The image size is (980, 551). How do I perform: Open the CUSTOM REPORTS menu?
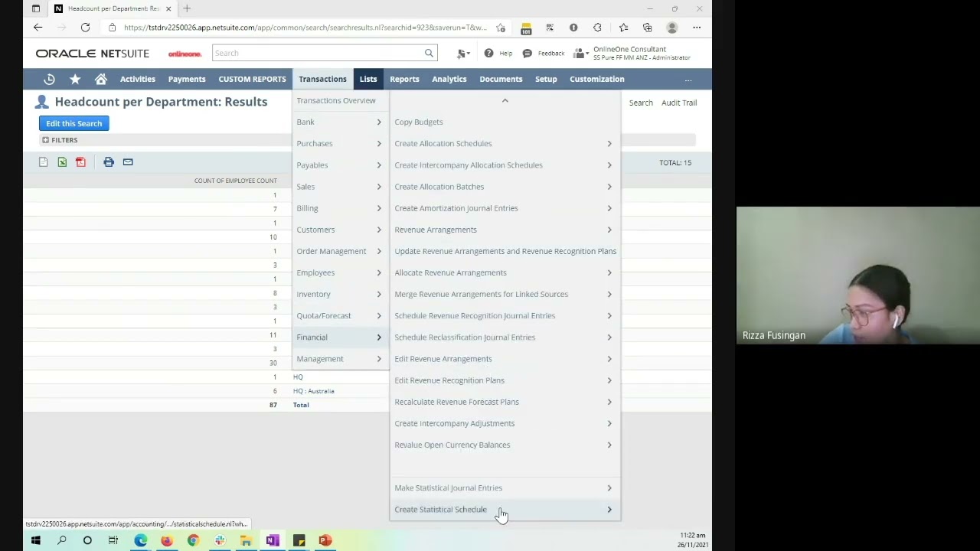pyautogui.click(x=252, y=79)
